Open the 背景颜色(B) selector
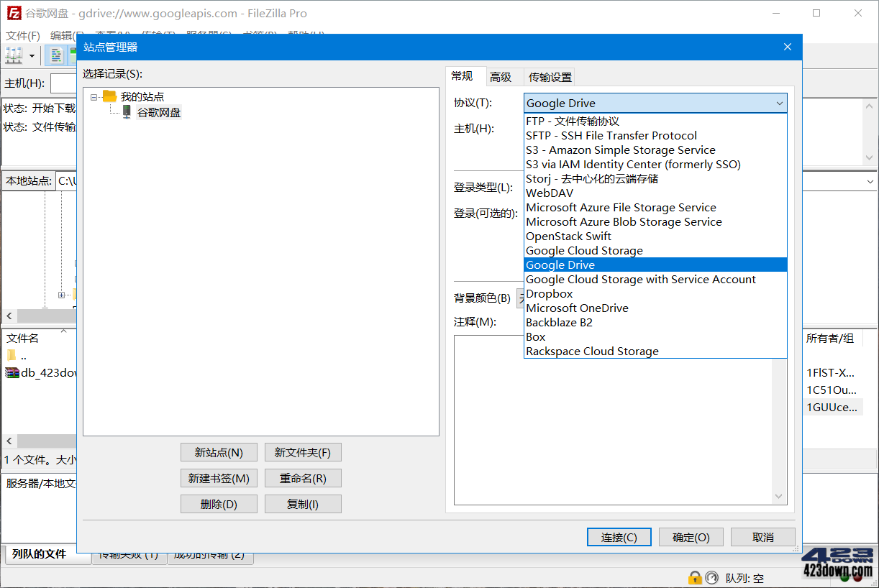This screenshot has height=588, width=879. pyautogui.click(x=522, y=298)
